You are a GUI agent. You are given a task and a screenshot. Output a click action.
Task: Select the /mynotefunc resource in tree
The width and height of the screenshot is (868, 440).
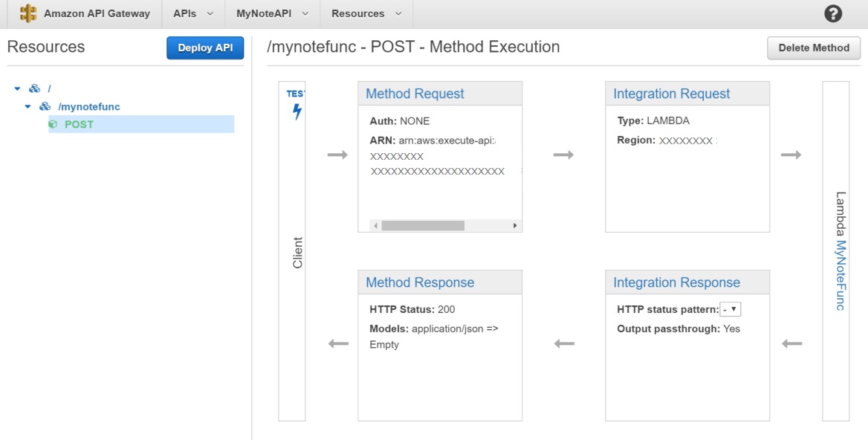pyautogui.click(x=89, y=107)
